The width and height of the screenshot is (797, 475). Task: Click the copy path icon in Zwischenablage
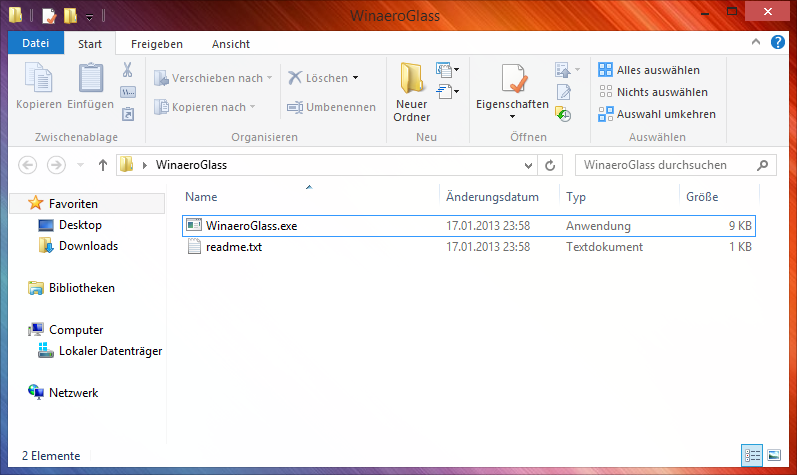pyautogui.click(x=128, y=92)
